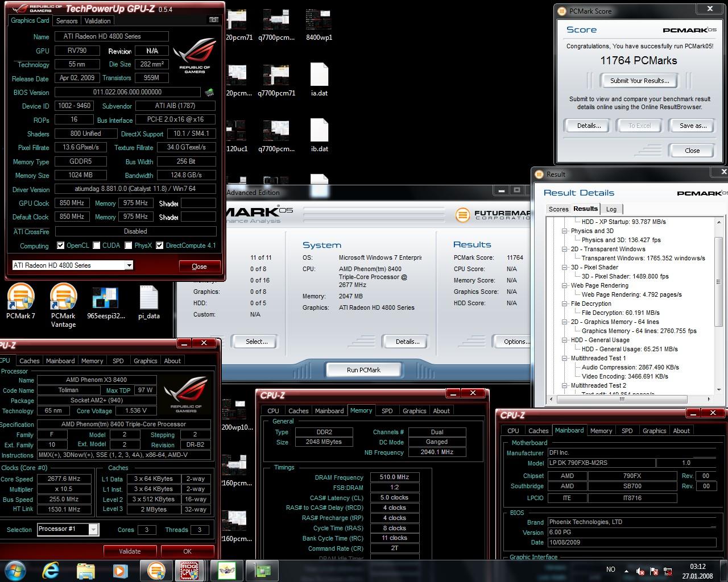The height and width of the screenshot is (582, 728).
Task: Collapse Multithreaded Test 1 node
Action: tap(565, 358)
